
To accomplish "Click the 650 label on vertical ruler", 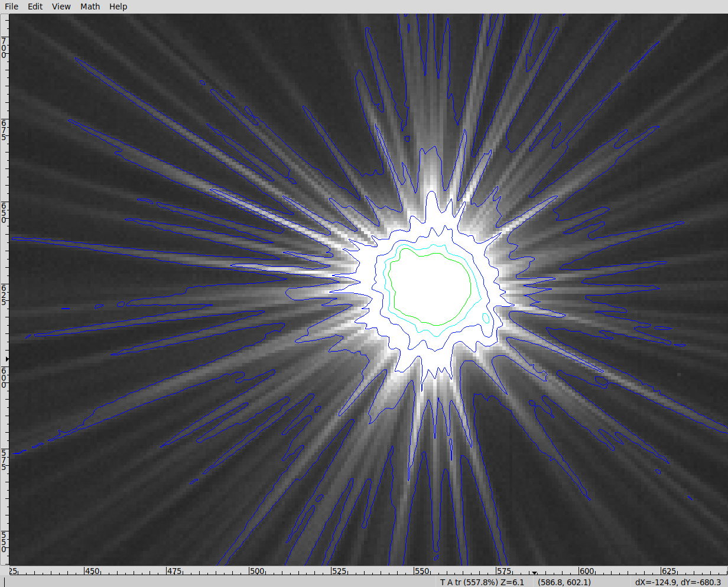I will [x=4, y=212].
